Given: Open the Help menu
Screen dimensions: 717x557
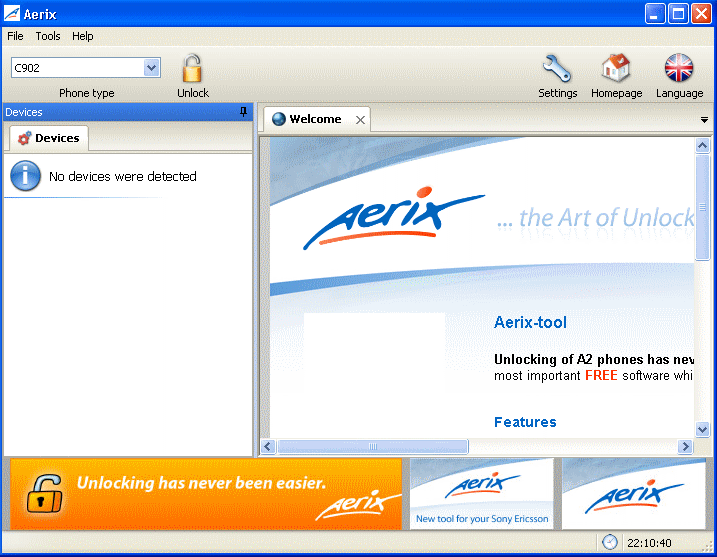Looking at the screenshot, I should [x=83, y=36].
